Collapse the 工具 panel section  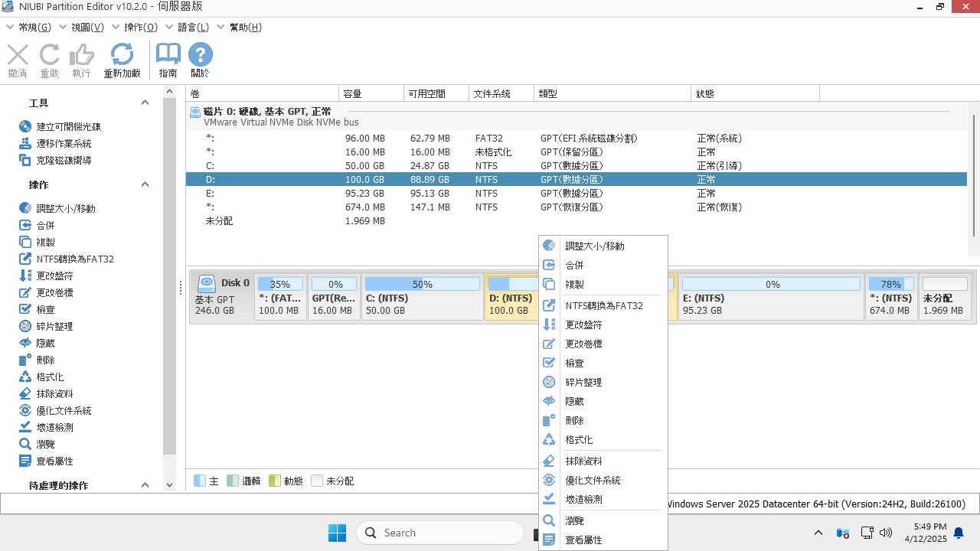[x=145, y=103]
